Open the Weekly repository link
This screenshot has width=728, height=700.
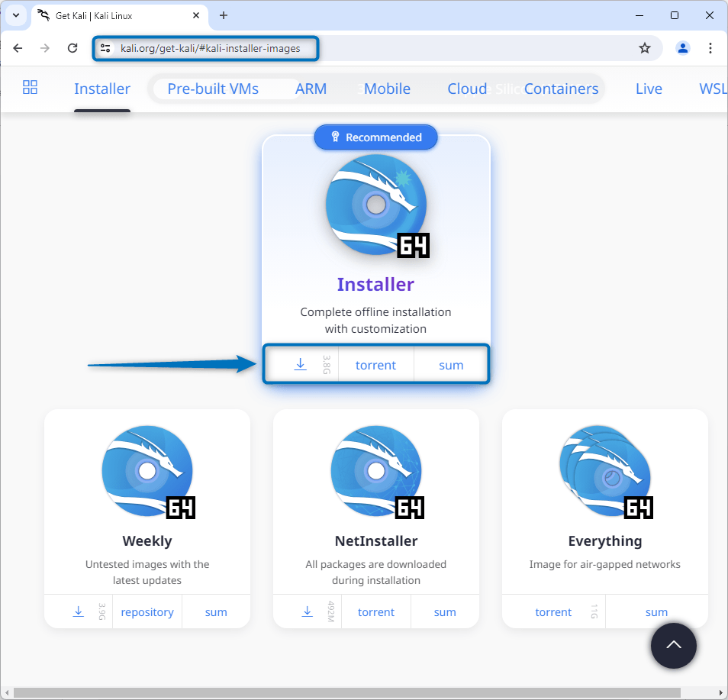click(147, 611)
